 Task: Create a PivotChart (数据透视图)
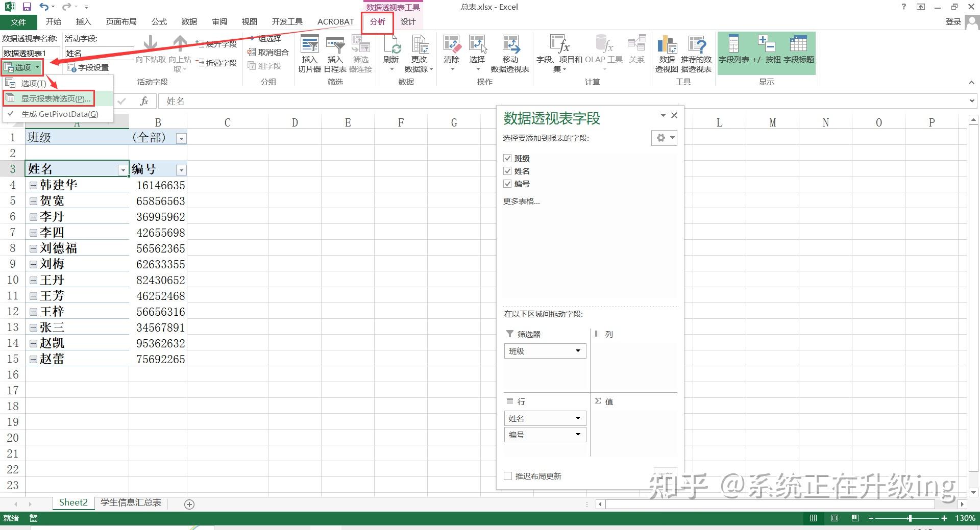[666, 53]
